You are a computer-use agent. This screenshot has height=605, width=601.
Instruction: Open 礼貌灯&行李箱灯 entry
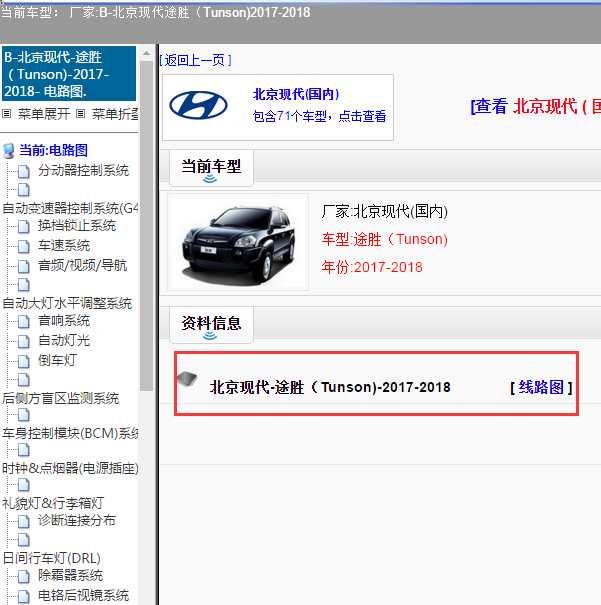pyautogui.click(x=53, y=503)
